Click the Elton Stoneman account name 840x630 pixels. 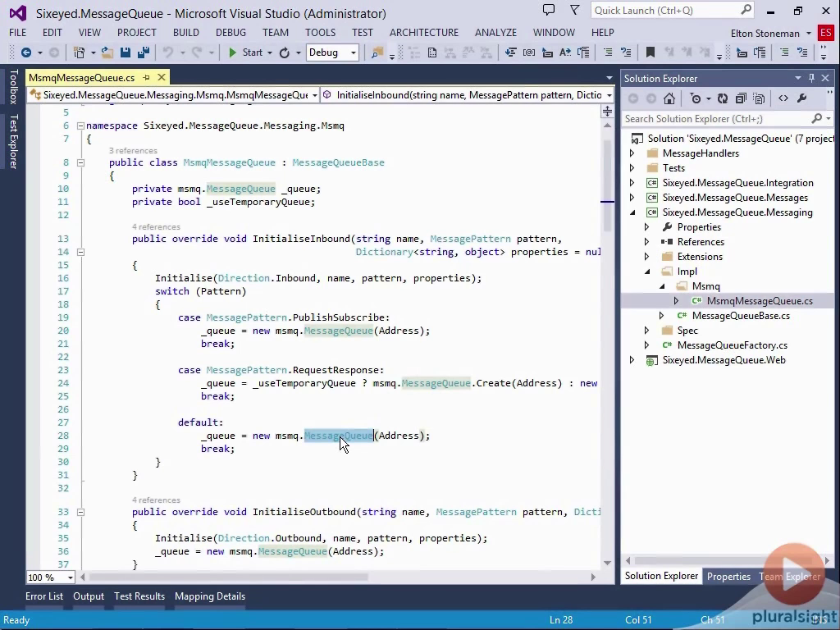click(765, 33)
